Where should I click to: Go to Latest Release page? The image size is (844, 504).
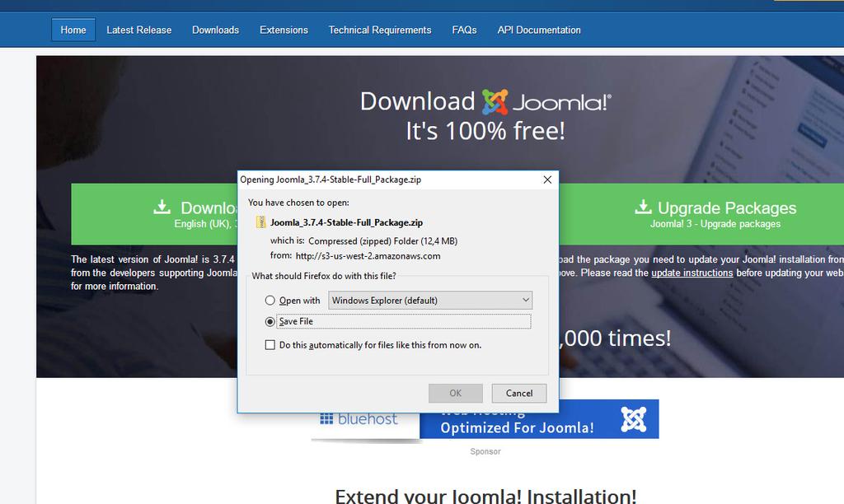click(138, 30)
